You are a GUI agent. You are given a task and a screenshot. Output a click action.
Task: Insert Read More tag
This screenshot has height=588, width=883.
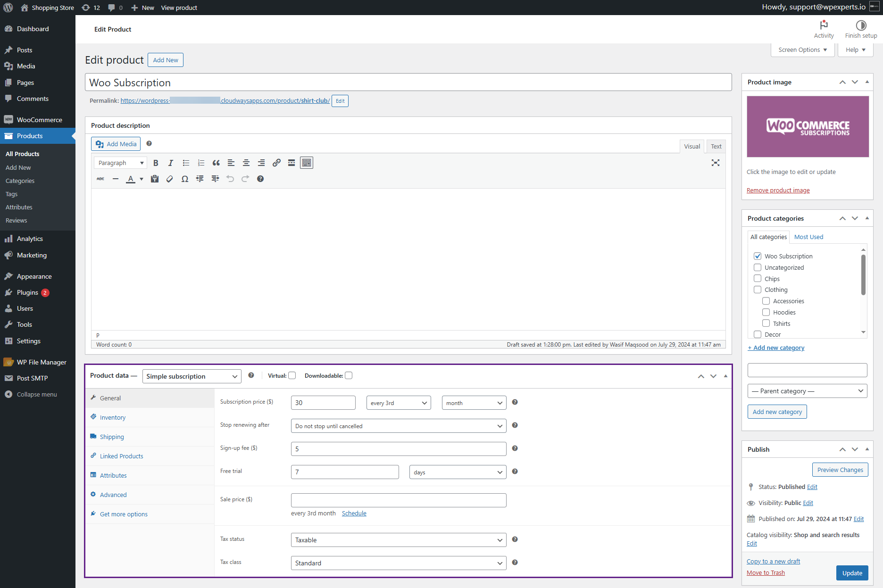[292, 163]
